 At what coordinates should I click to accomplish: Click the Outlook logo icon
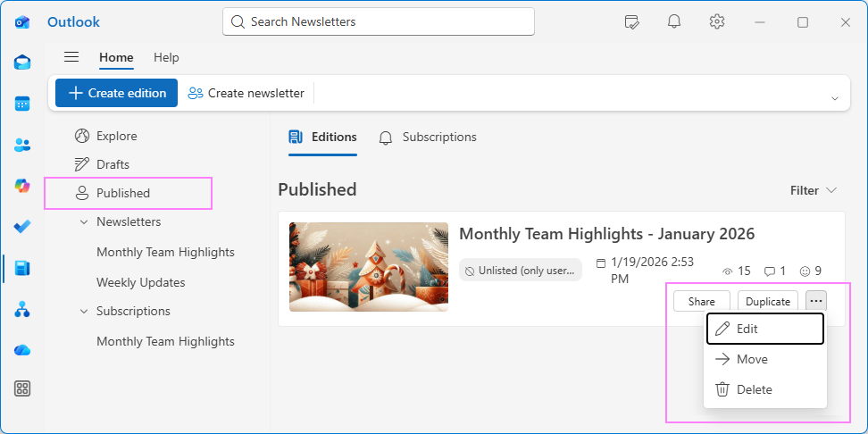[x=22, y=22]
